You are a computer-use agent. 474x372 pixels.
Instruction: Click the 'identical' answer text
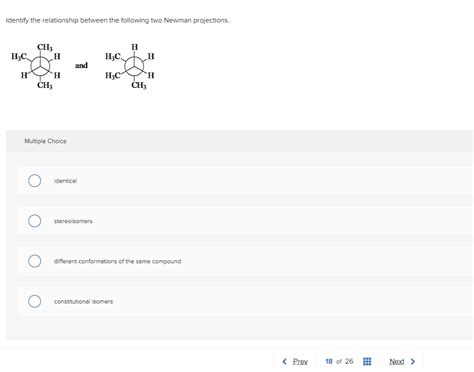(65, 181)
